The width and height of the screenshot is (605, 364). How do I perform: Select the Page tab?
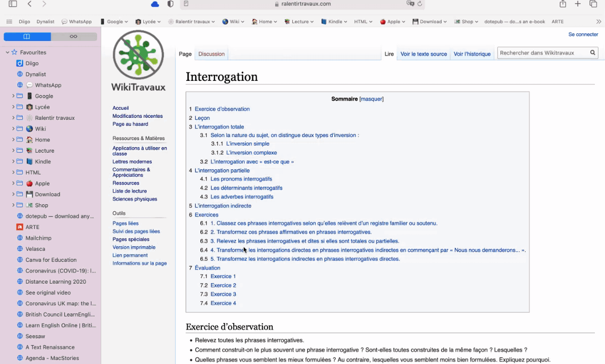coord(185,54)
